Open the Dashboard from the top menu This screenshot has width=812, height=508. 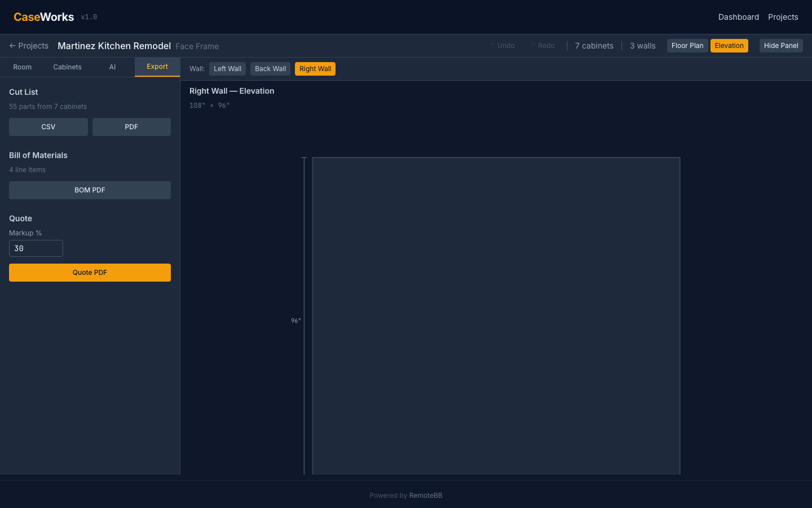[x=739, y=17]
